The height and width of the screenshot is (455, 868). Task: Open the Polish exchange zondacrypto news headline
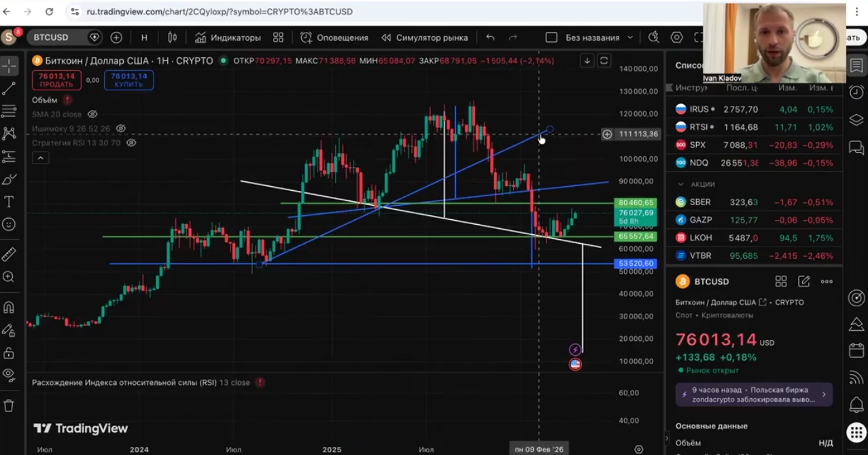coord(754,395)
